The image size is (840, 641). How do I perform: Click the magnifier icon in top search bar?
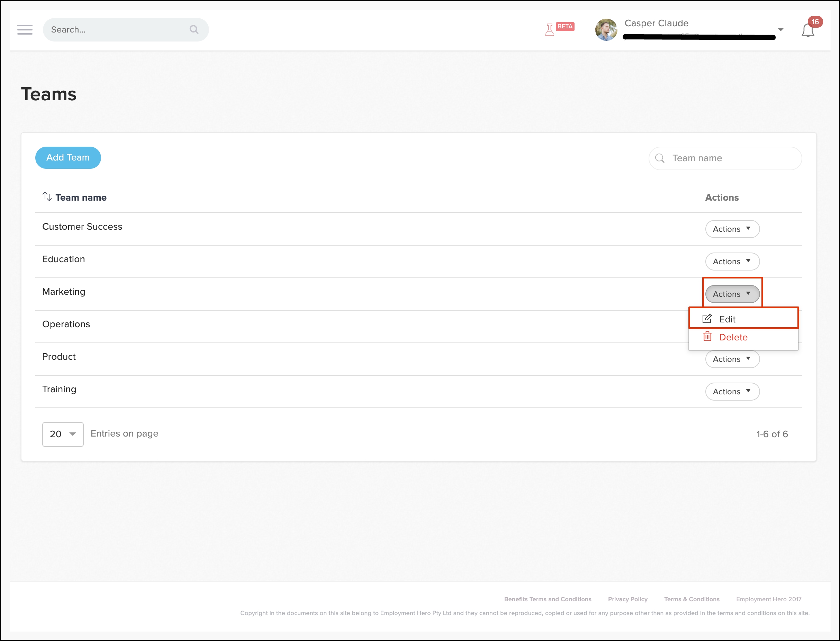[194, 29]
